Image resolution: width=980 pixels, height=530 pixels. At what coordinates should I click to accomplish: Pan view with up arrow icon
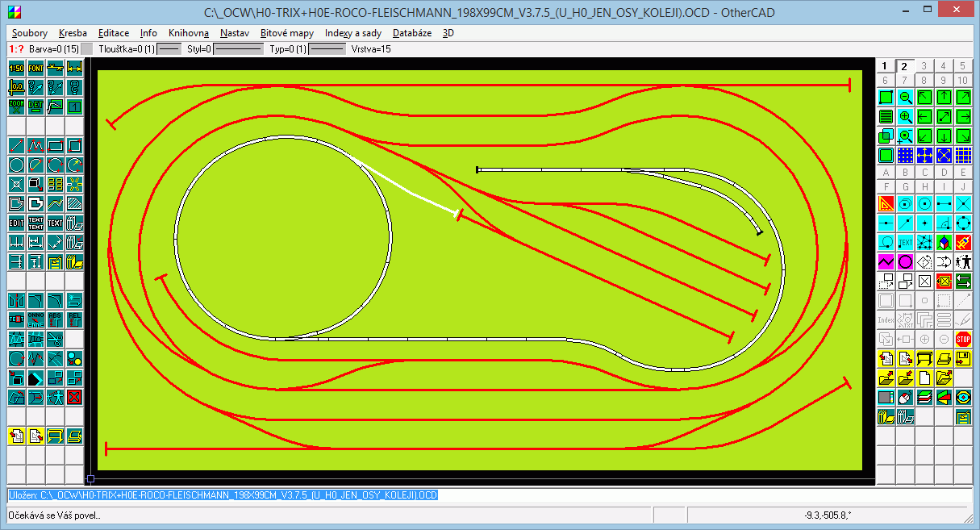pyautogui.click(x=944, y=97)
